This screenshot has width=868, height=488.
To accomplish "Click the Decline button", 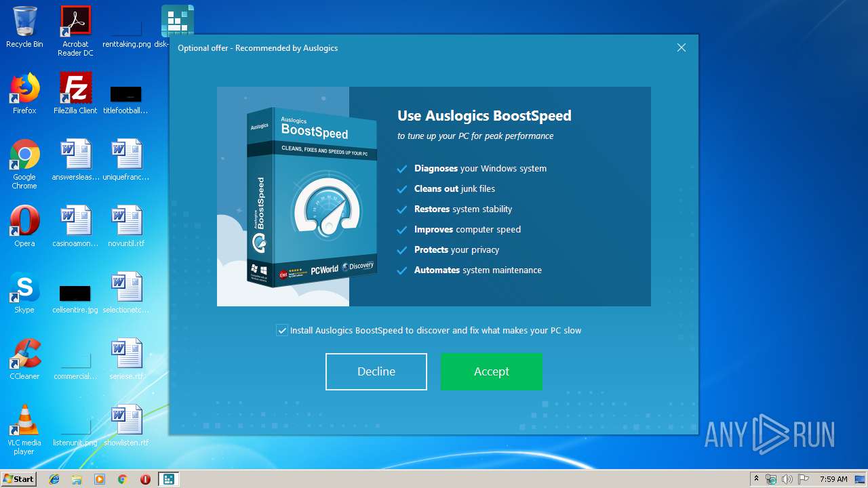I will tap(376, 371).
